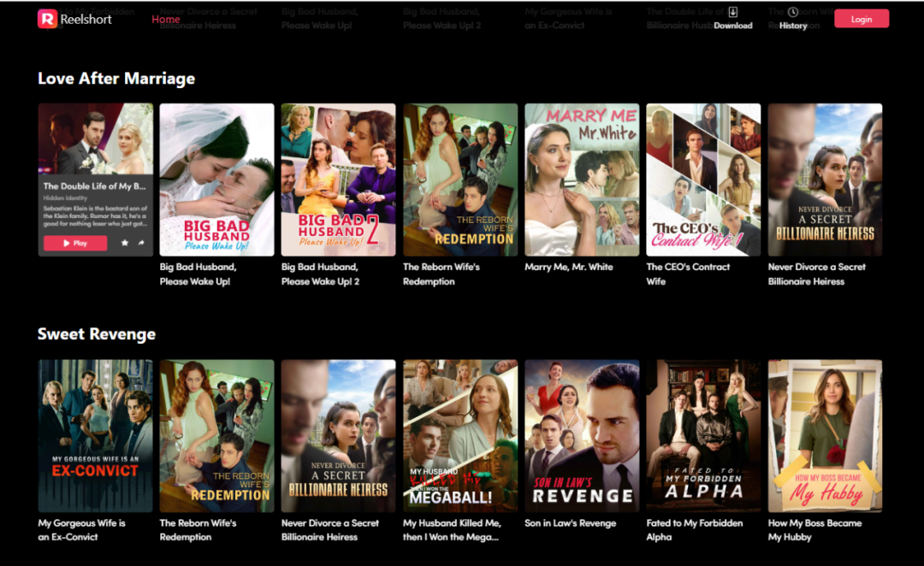This screenshot has width=924, height=566.
Task: Click title text 'Big Bad Husband, Please Wake Up!'
Action: [198, 274]
